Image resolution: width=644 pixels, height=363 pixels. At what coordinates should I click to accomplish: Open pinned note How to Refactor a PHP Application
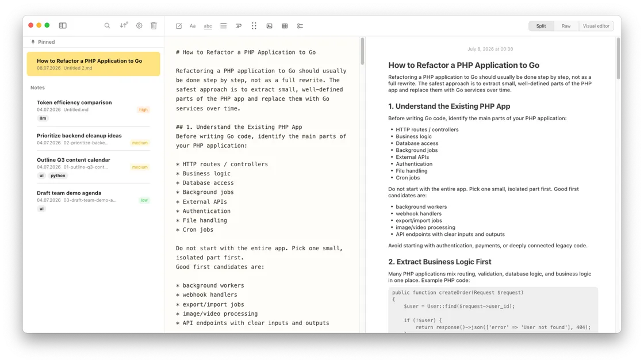pyautogui.click(x=94, y=64)
